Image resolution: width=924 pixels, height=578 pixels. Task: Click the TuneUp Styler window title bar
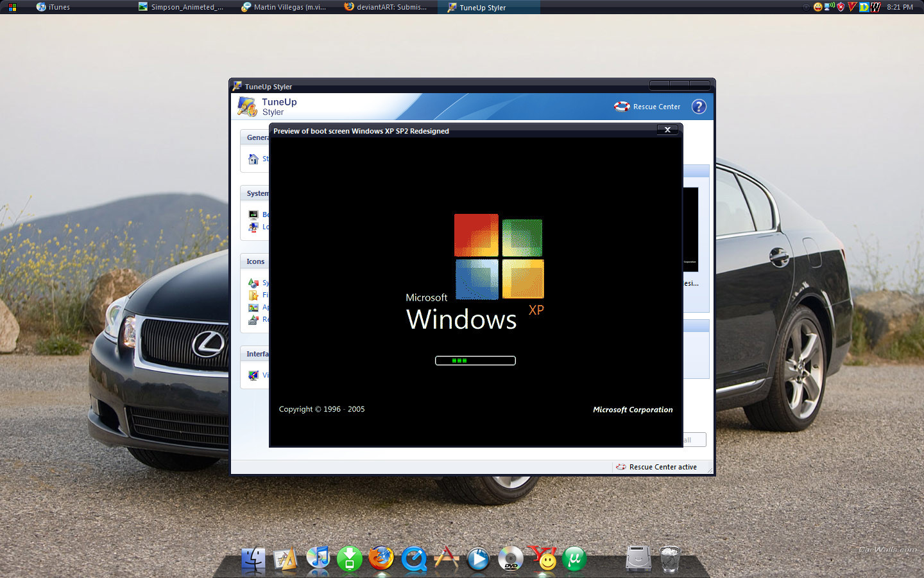pos(472,86)
